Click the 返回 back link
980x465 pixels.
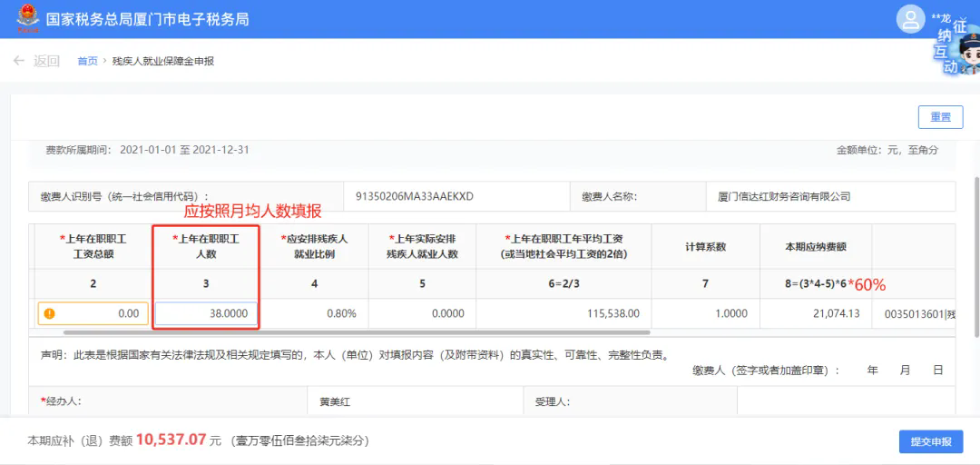point(47,61)
